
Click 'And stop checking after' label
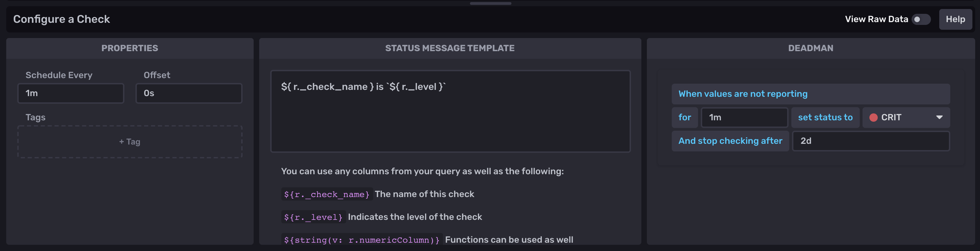pos(730,141)
